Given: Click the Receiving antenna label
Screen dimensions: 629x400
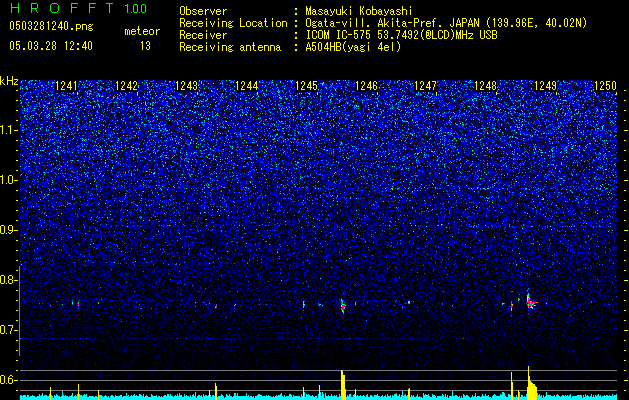Looking at the screenshot, I should click(230, 47).
